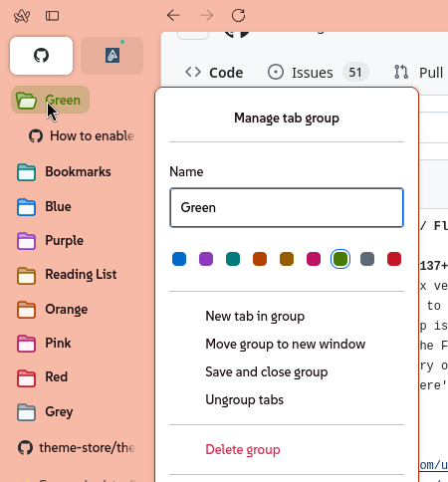This screenshot has height=482, width=448.
Task: Click the Issues circle icon
Action: pyautogui.click(x=276, y=72)
